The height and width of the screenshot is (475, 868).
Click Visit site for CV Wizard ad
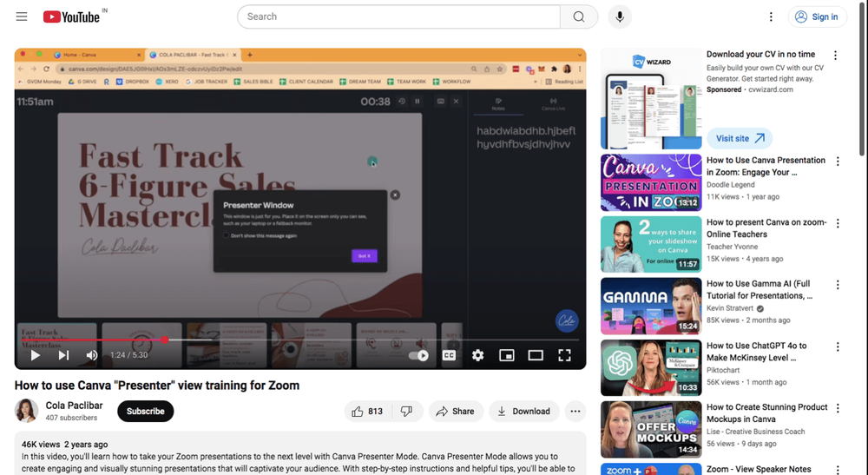point(740,138)
